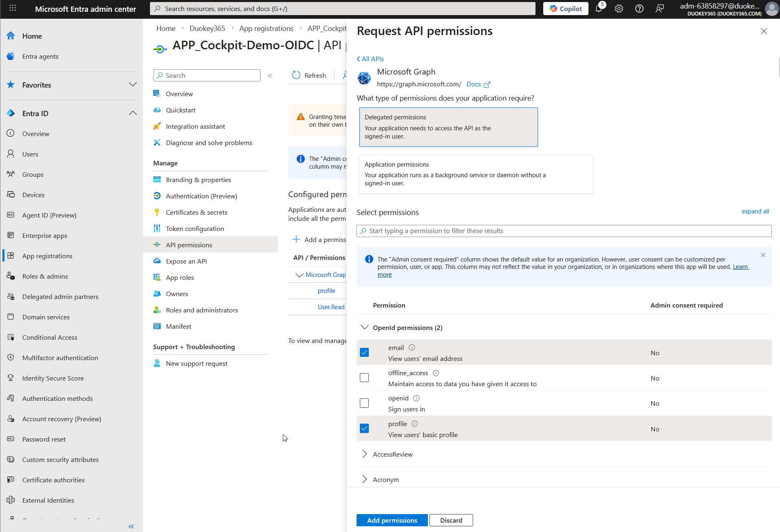This screenshot has width=780, height=532.
Task: Click the Discard button
Action: [x=451, y=520]
